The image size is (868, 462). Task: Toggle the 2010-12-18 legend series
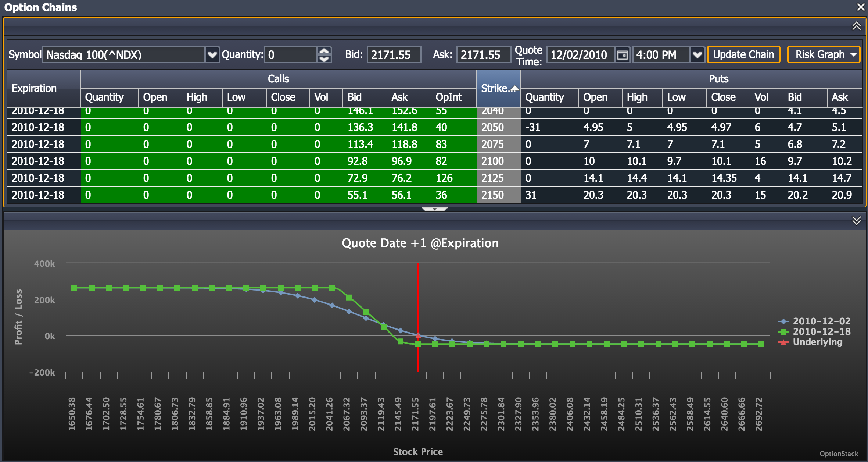tap(814, 331)
